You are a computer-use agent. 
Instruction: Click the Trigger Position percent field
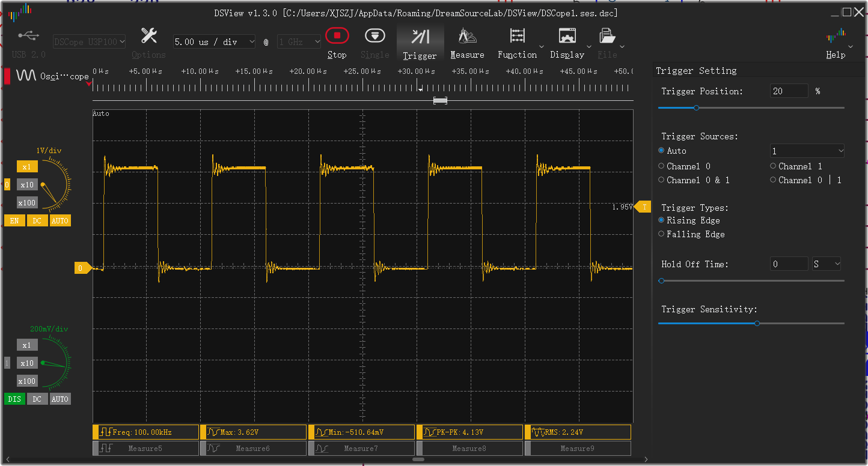click(789, 91)
